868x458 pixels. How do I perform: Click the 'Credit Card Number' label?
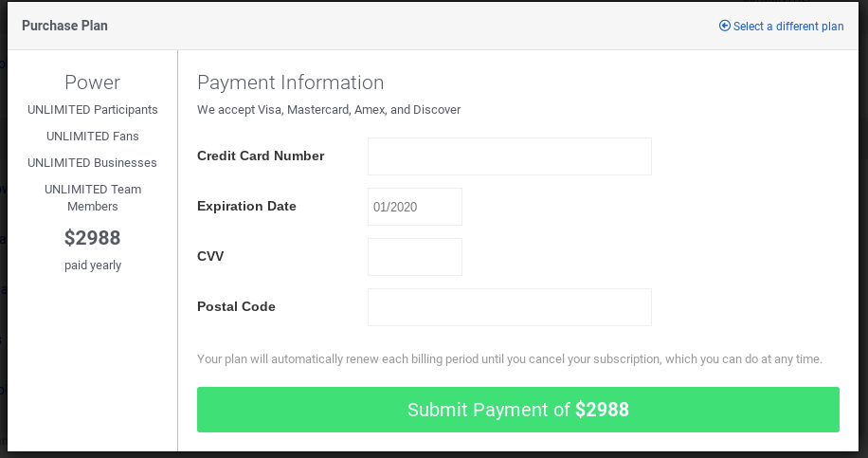pyautogui.click(x=261, y=156)
